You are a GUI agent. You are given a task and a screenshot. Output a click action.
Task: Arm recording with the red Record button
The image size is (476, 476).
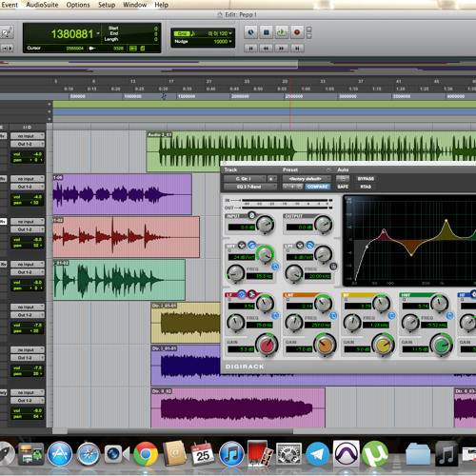click(x=297, y=32)
